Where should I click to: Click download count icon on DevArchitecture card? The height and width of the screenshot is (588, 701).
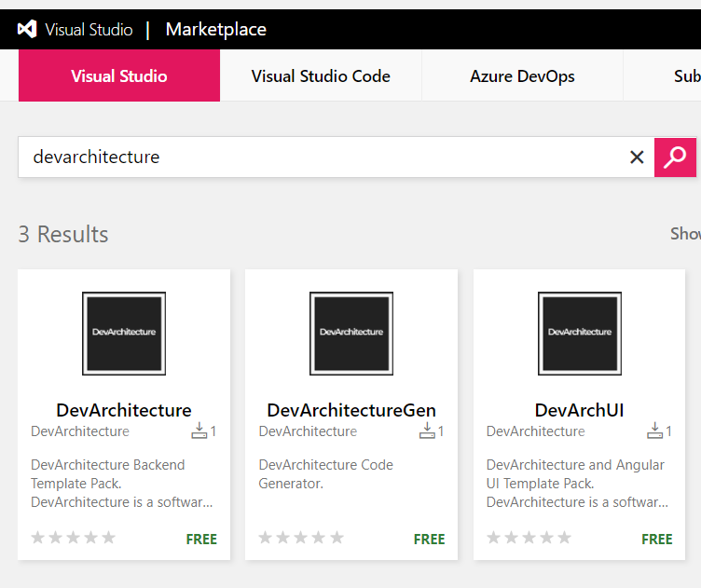(x=199, y=431)
